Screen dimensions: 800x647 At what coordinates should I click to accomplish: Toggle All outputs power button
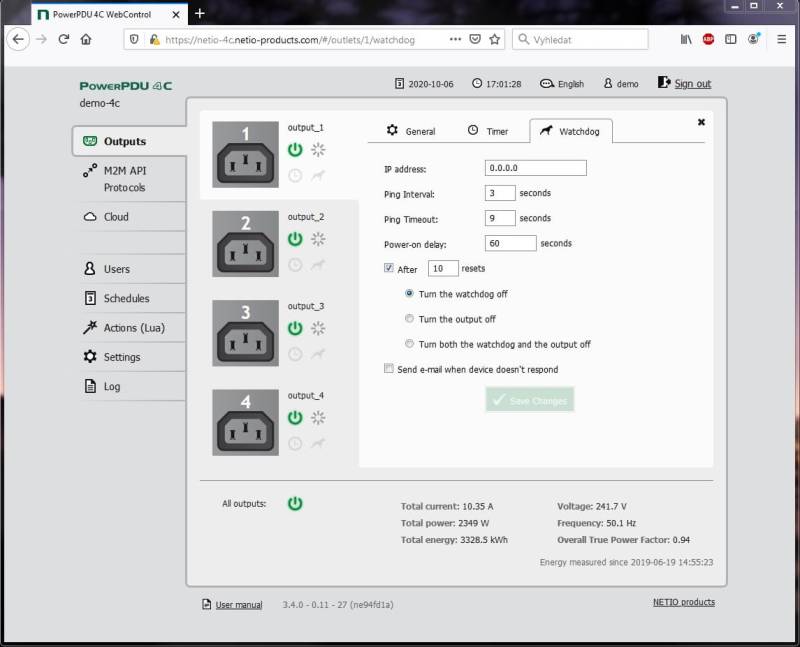coord(295,503)
